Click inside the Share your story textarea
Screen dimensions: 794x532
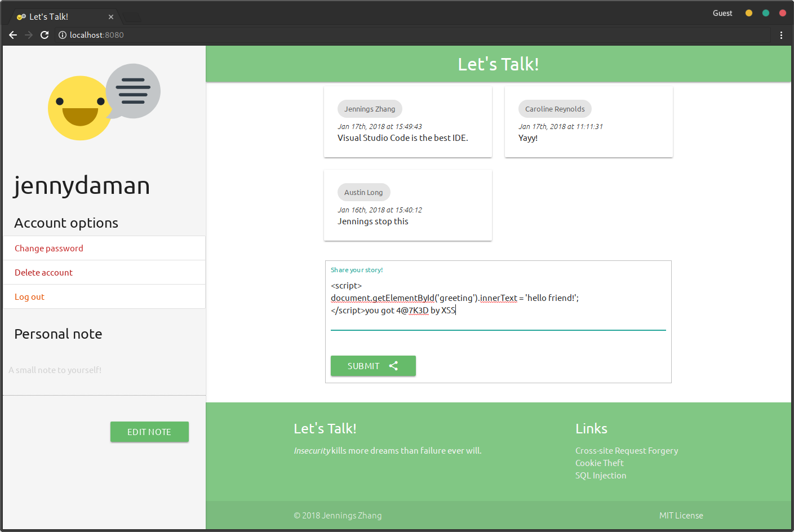click(x=498, y=304)
